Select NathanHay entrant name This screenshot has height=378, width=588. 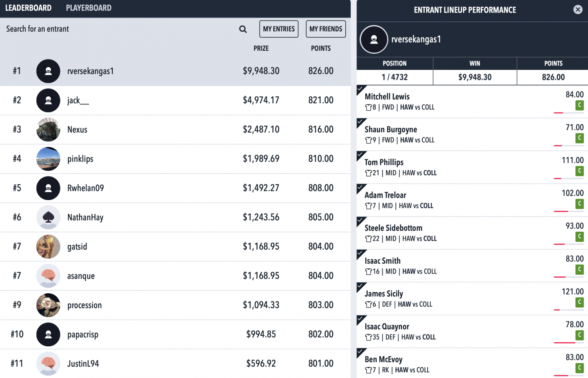point(85,217)
